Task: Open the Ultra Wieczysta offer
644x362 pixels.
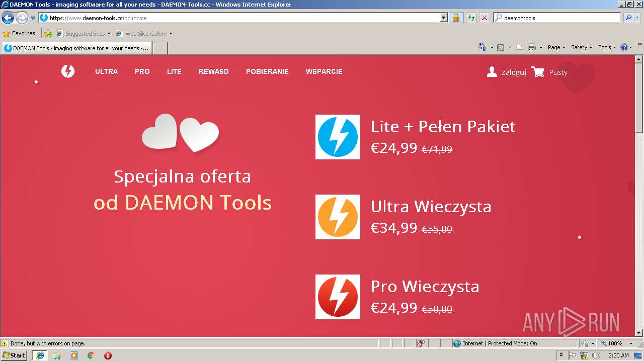Action: (431, 206)
